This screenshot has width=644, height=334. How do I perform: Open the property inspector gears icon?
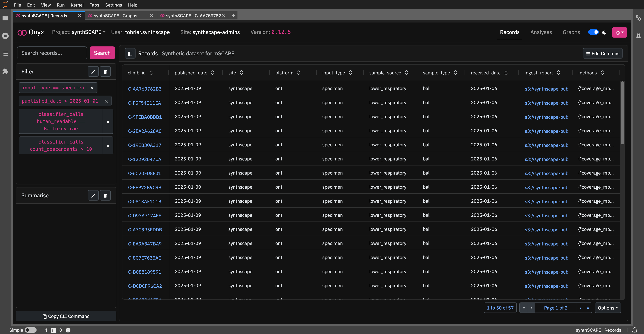click(x=638, y=18)
